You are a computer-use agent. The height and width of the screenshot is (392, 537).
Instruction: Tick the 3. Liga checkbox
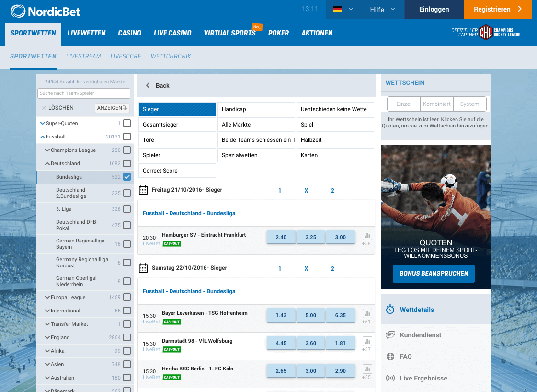pos(127,208)
